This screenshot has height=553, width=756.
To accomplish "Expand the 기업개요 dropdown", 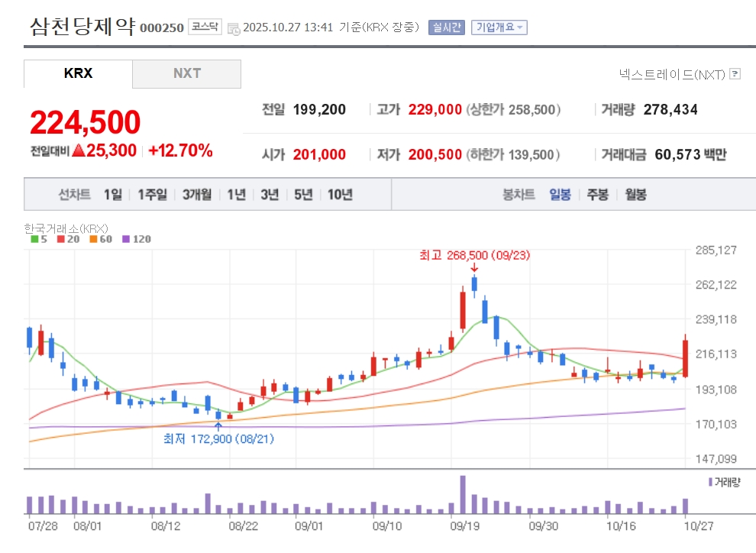I will tap(499, 27).
